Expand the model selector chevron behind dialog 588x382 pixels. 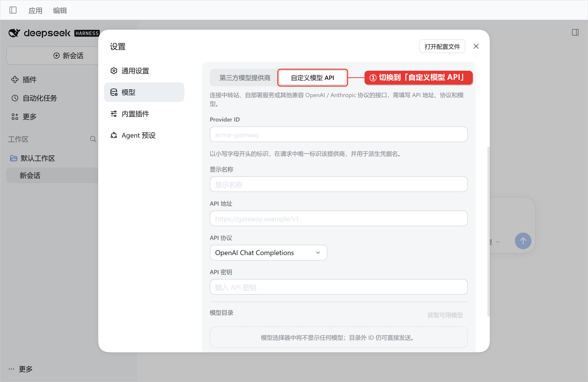(x=498, y=242)
